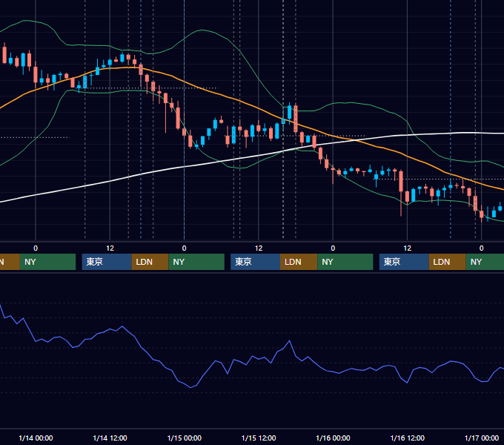
Task: Select the NY session block spanning 1/14 00:00
Action: click(x=47, y=262)
